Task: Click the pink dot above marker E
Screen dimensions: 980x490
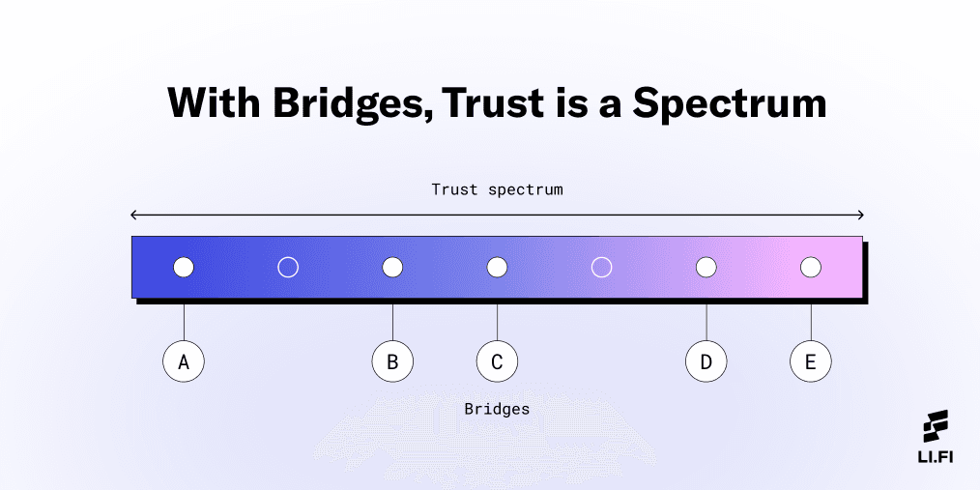Action: click(x=811, y=267)
